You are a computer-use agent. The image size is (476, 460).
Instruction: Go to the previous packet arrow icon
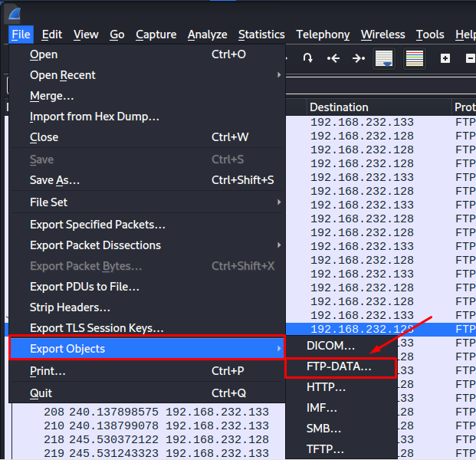[x=333, y=58]
